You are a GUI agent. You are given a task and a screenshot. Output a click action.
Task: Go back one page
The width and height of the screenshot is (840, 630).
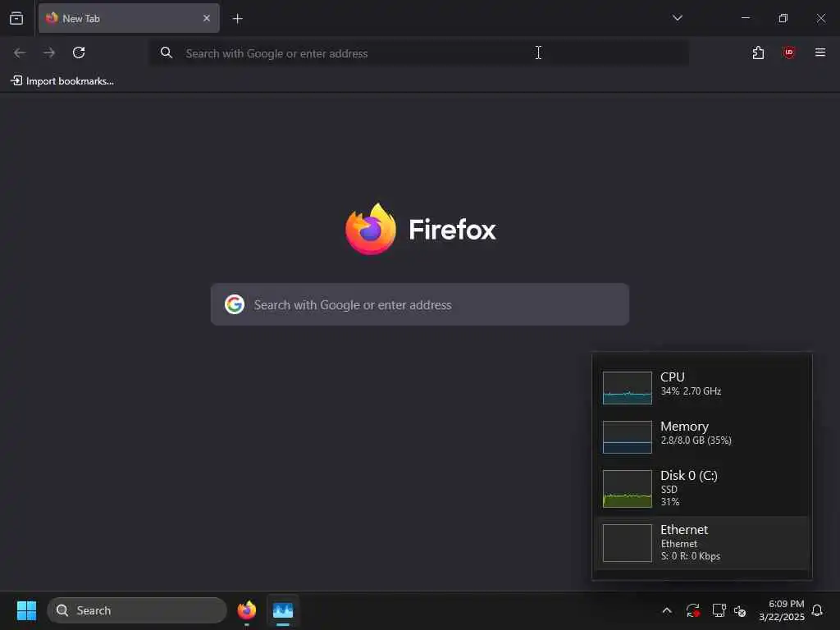click(x=20, y=52)
